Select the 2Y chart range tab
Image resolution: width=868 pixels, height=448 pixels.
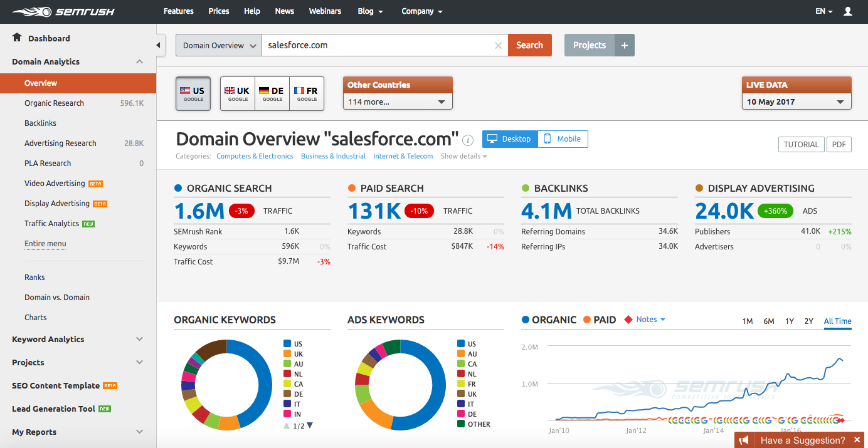(x=809, y=321)
